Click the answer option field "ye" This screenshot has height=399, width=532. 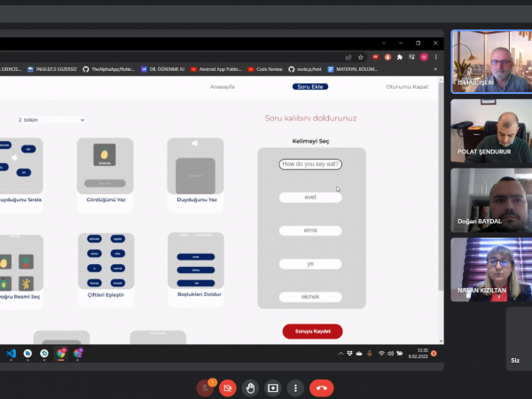(x=310, y=264)
